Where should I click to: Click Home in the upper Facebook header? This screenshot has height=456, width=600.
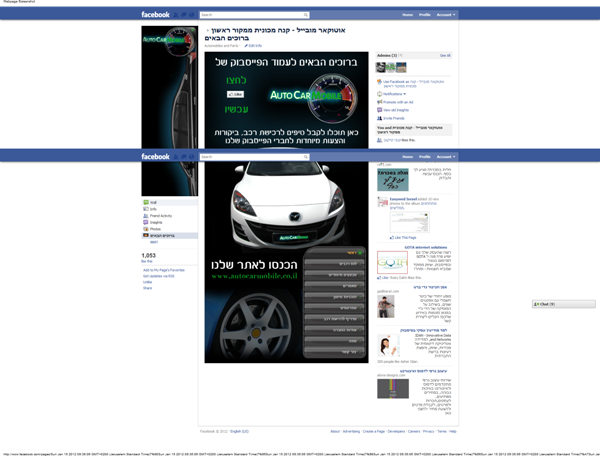(408, 15)
